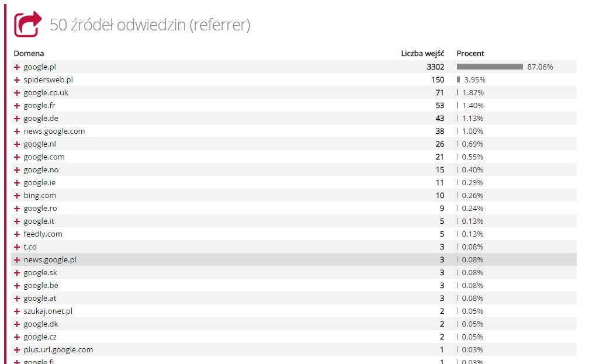Click plus icon beside google.de
The image size is (589, 364).
pyautogui.click(x=17, y=119)
